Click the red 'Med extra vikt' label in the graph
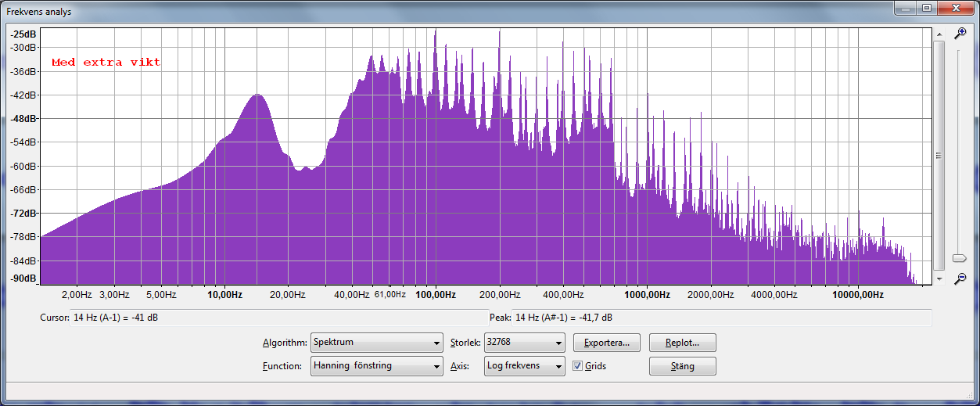Image resolution: width=980 pixels, height=406 pixels. pos(106,63)
